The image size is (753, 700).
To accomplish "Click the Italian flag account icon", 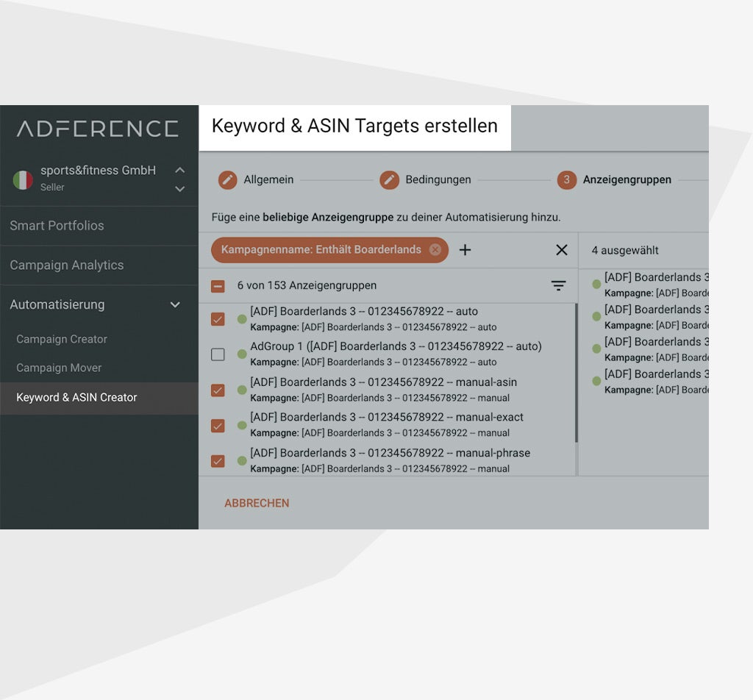I will [x=23, y=179].
